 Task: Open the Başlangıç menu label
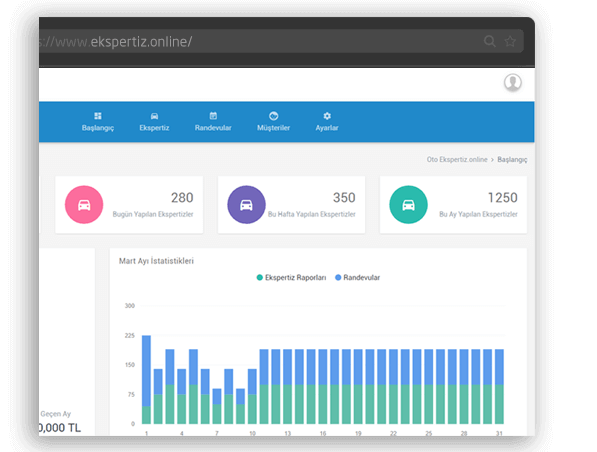[98, 128]
